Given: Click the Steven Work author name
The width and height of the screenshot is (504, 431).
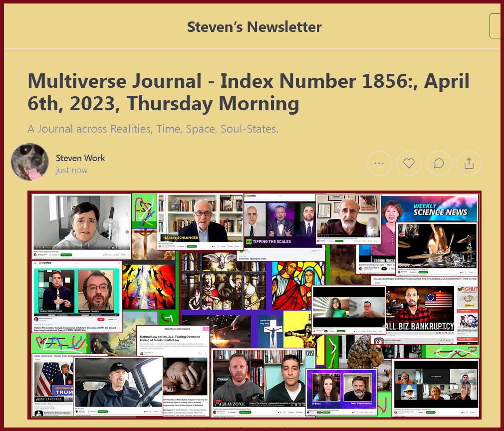Looking at the screenshot, I should (80, 158).
